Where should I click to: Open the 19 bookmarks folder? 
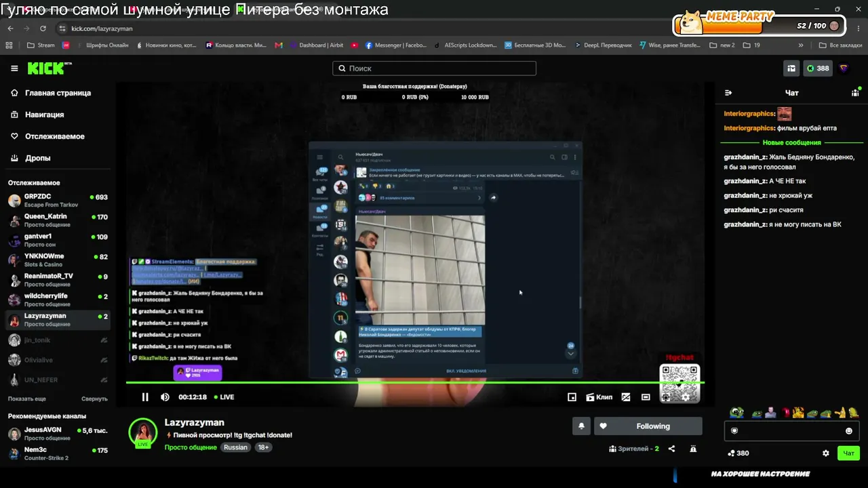coord(751,45)
